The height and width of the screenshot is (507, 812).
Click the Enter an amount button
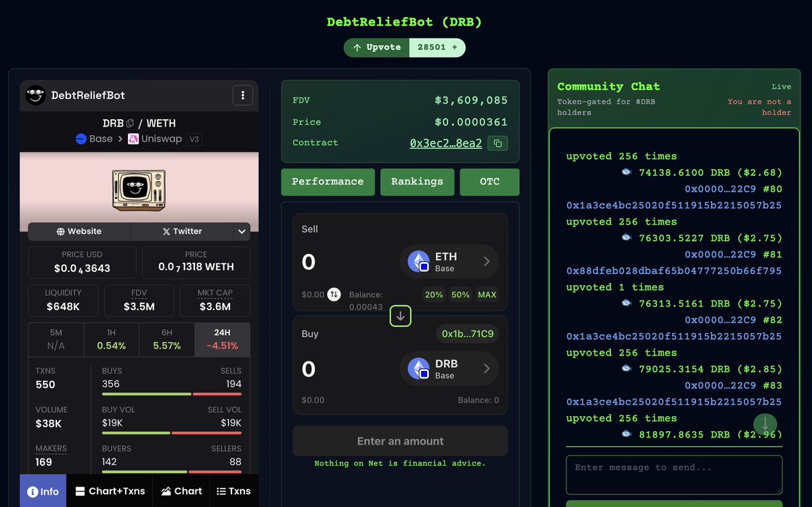coord(401,441)
